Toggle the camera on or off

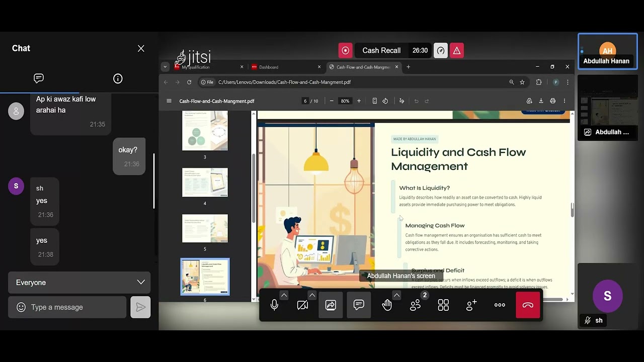tap(302, 305)
